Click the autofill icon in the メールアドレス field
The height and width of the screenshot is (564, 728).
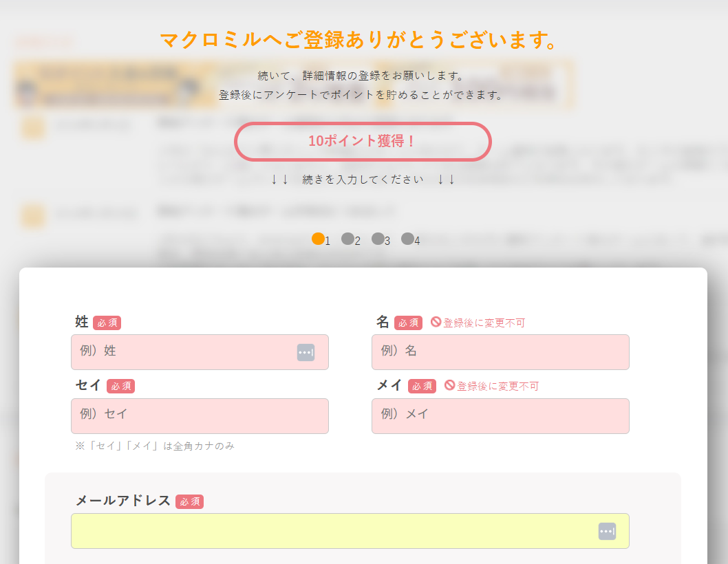tap(606, 531)
